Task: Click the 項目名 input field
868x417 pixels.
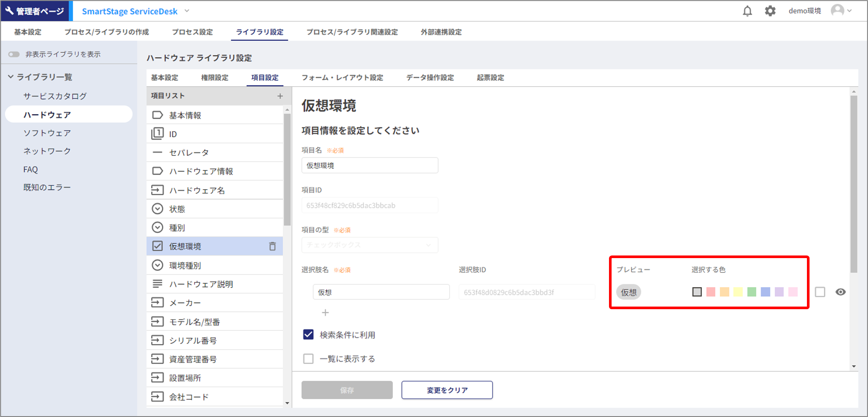Action: [369, 165]
